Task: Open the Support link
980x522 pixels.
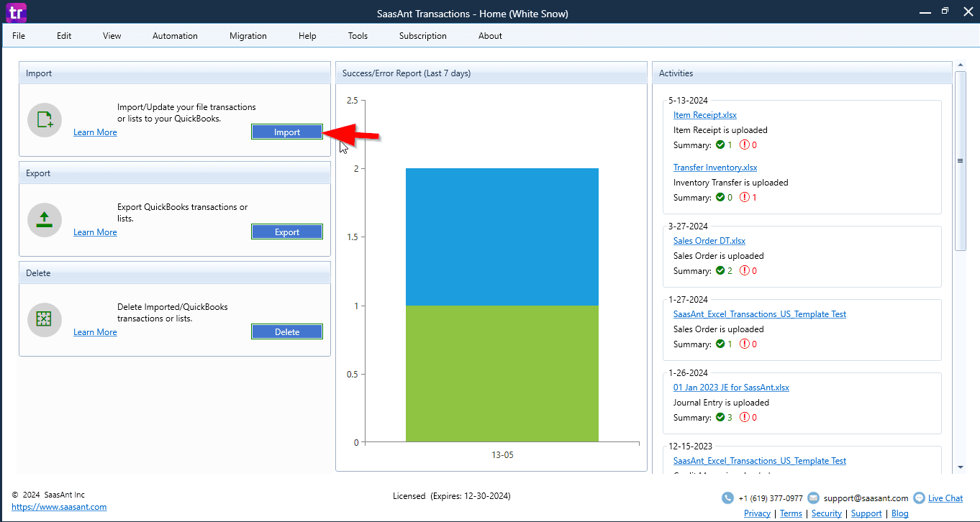Action: tap(866, 513)
